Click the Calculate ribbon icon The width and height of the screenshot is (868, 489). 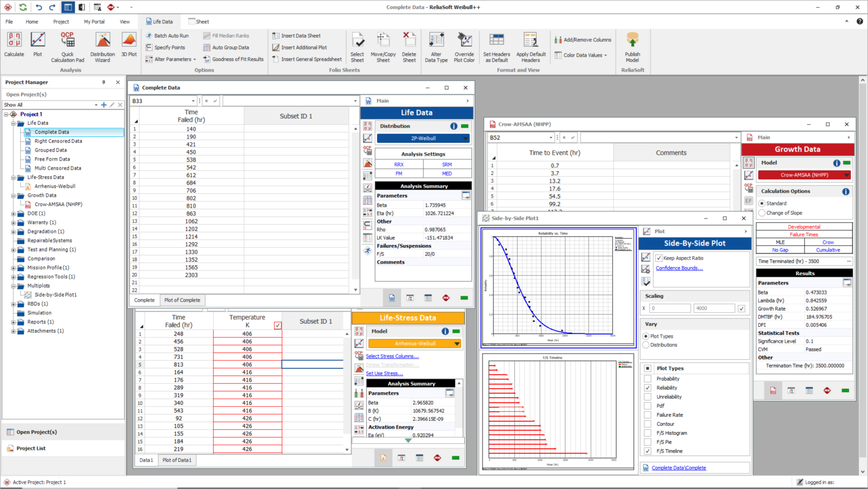coord(14,45)
